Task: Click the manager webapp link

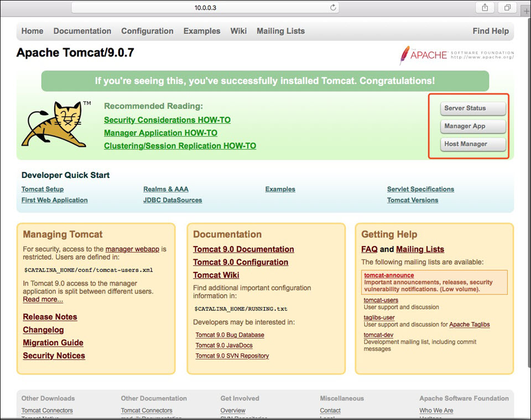Action: click(132, 249)
